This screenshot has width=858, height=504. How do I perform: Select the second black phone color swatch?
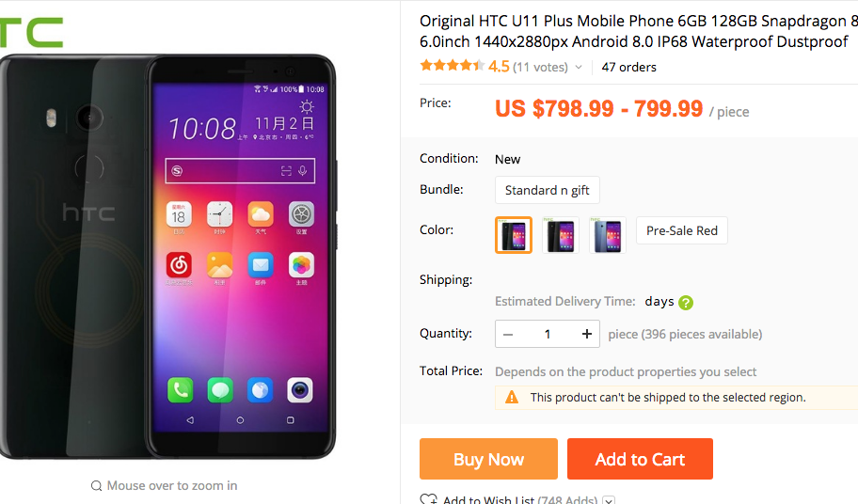[x=561, y=235]
